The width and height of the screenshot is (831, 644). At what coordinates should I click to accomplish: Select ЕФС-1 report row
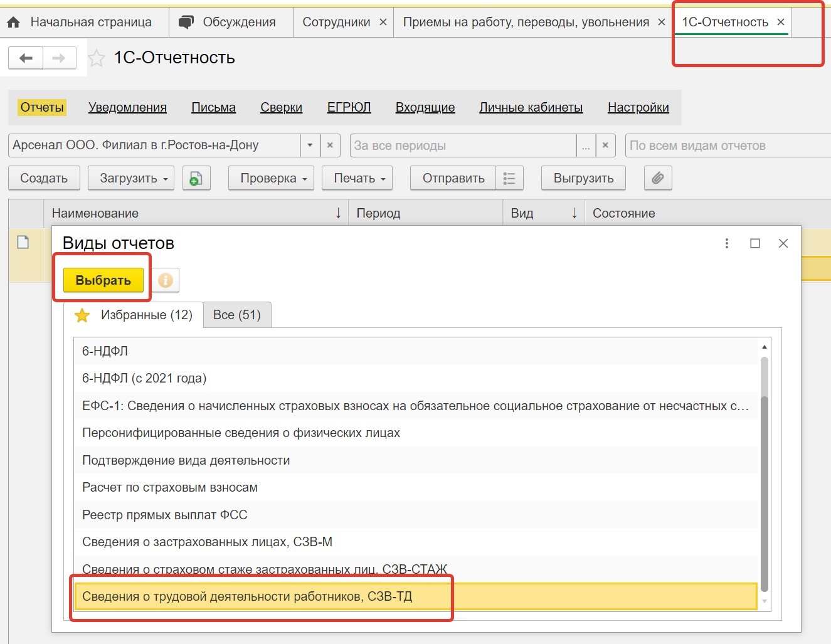tap(416, 406)
